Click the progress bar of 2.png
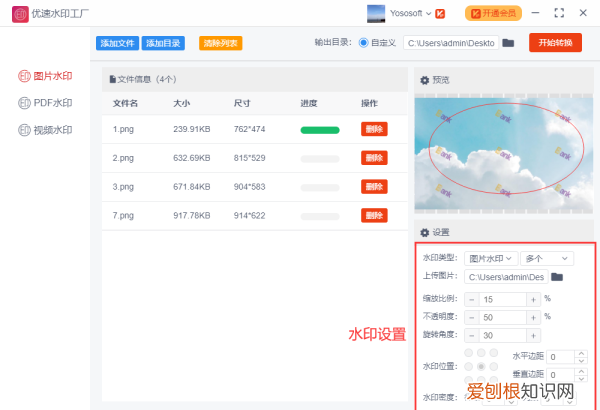 click(x=320, y=159)
